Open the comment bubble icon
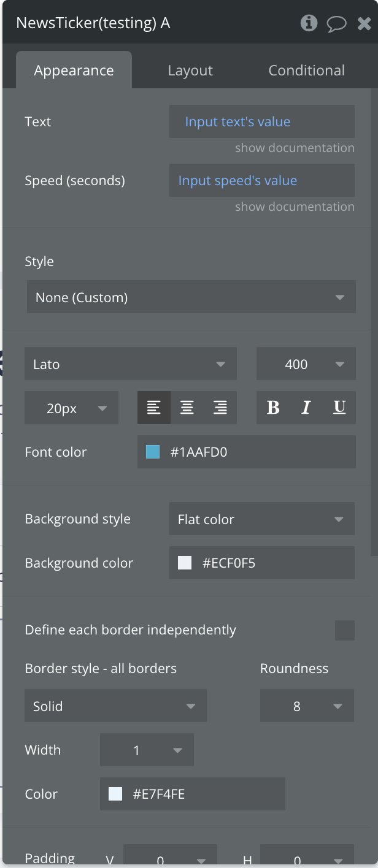Image resolution: width=378 pixels, height=868 pixels. pyautogui.click(x=336, y=24)
